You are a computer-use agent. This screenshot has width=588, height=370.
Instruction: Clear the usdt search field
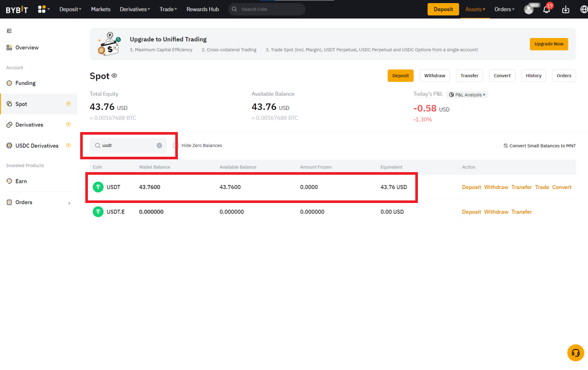click(x=159, y=145)
